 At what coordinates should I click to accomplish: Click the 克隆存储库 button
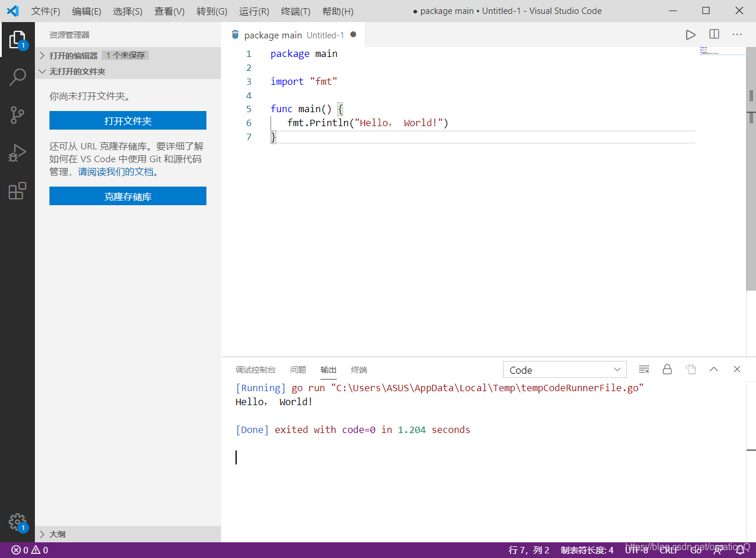tap(128, 196)
